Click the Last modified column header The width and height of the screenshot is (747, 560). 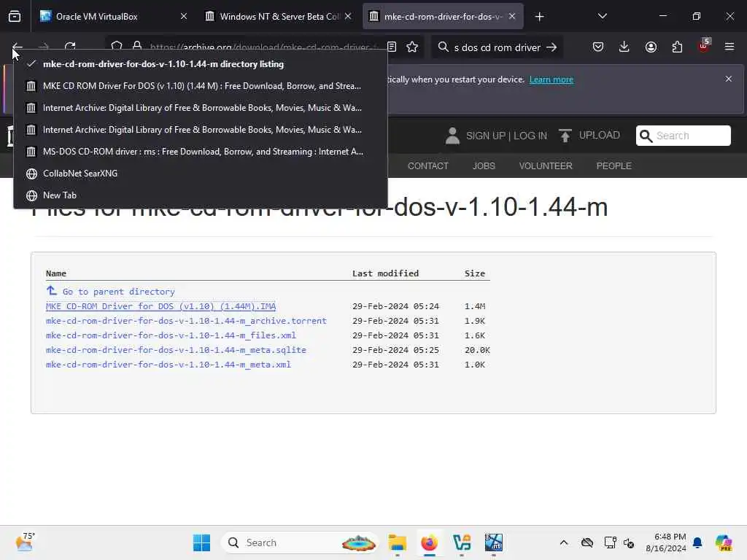[385, 273]
